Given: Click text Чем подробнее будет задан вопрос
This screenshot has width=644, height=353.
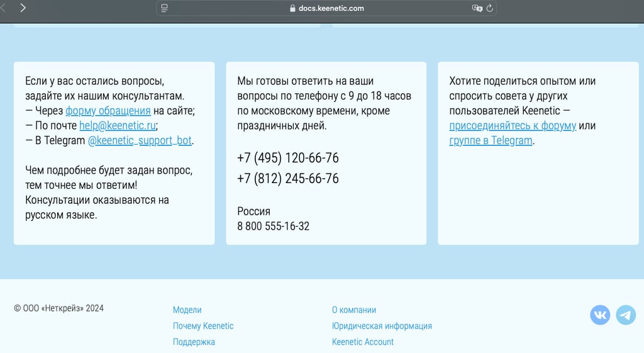Looking at the screenshot, I should click(x=109, y=170).
